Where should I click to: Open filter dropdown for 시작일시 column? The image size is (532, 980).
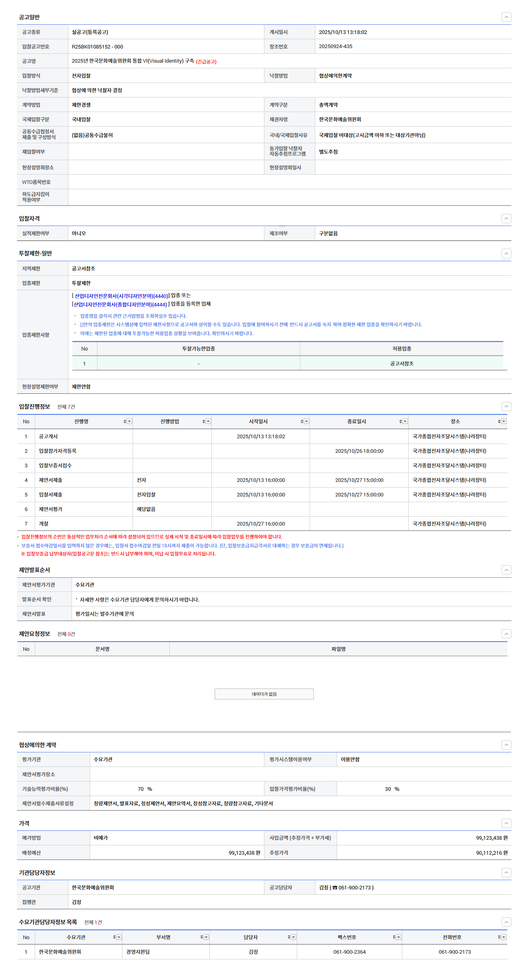pyautogui.click(x=306, y=422)
